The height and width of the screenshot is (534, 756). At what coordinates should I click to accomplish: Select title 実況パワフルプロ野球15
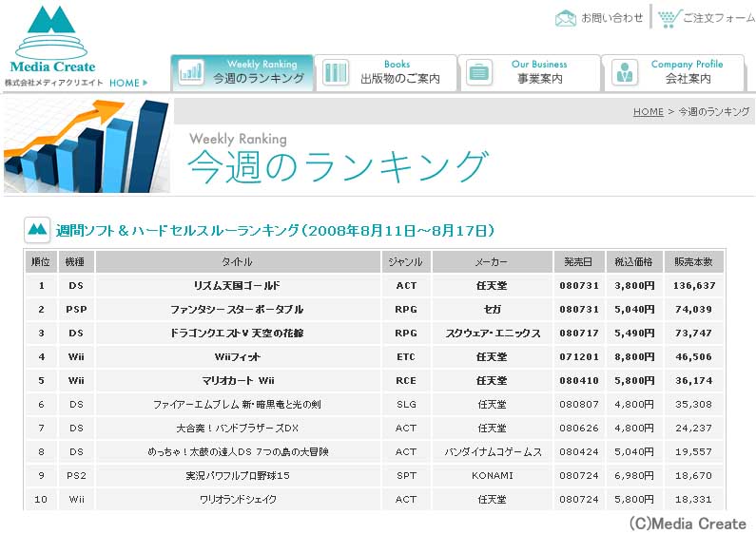point(238,476)
